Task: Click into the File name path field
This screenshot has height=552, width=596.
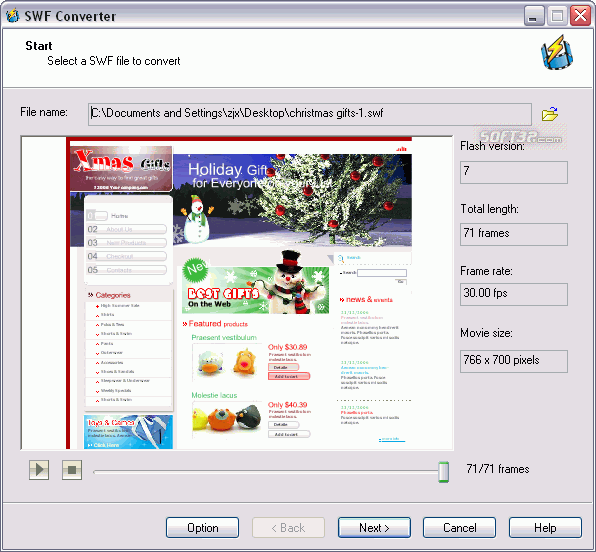Action: point(310,114)
